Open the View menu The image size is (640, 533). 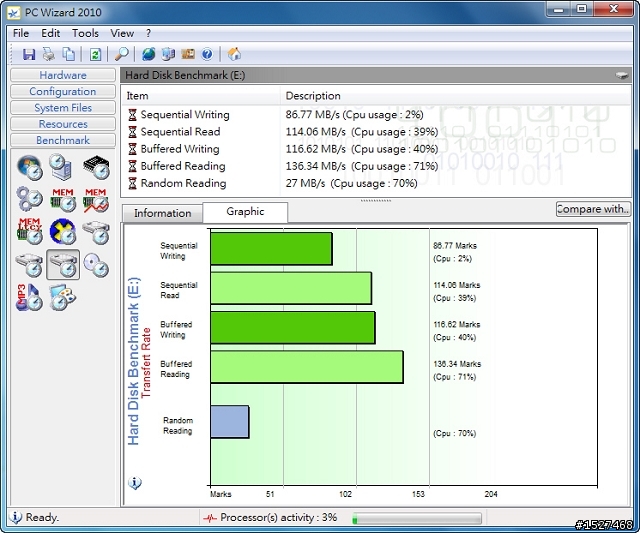click(x=122, y=33)
